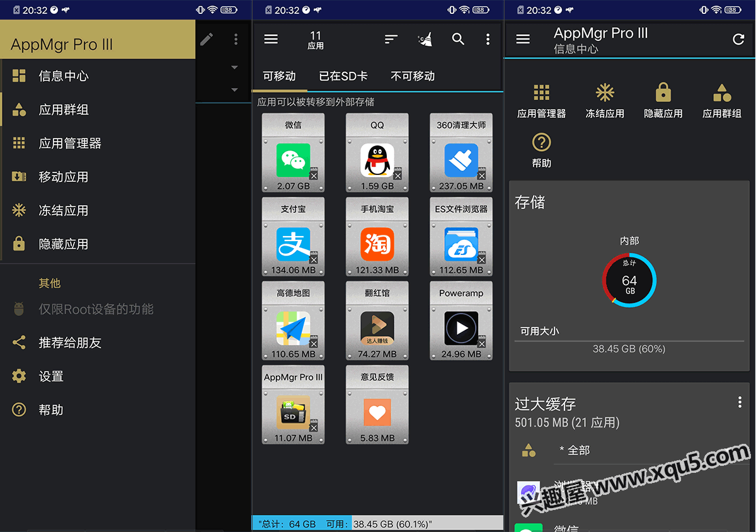Select the 意见反馈 app tile

(377, 405)
